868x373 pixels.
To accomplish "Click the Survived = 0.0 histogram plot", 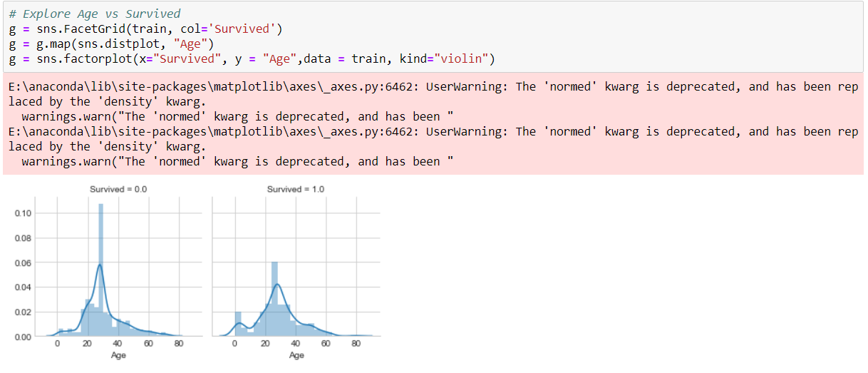I will tap(118, 267).
